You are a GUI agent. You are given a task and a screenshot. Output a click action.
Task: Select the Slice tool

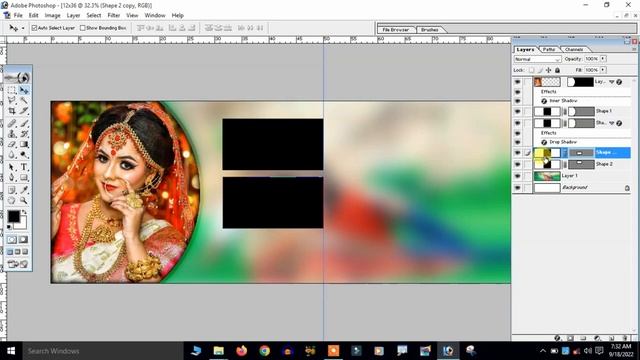click(24, 111)
